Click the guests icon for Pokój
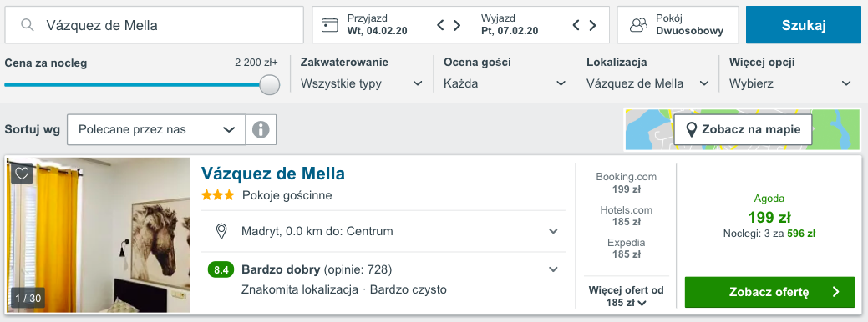This screenshot has height=322, width=868. pyautogui.click(x=639, y=25)
